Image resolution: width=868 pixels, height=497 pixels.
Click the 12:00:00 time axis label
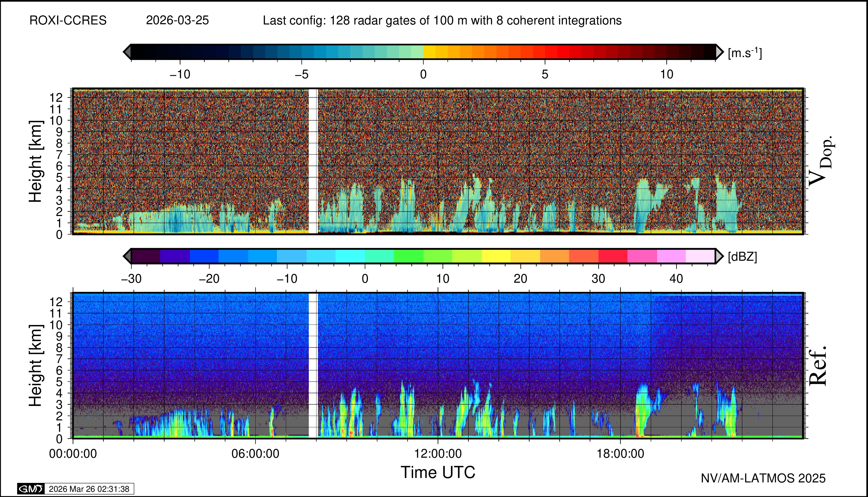(x=438, y=454)
